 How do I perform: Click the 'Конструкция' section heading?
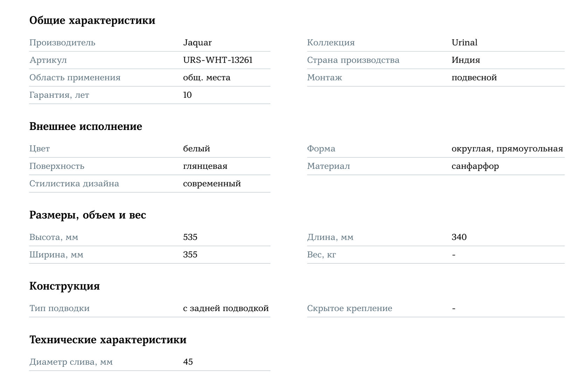coord(64,286)
